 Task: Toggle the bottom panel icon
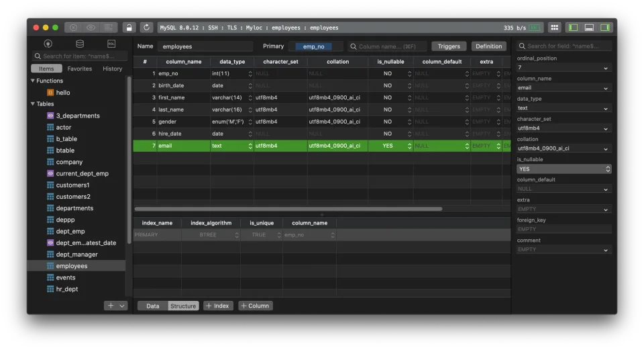(x=589, y=28)
